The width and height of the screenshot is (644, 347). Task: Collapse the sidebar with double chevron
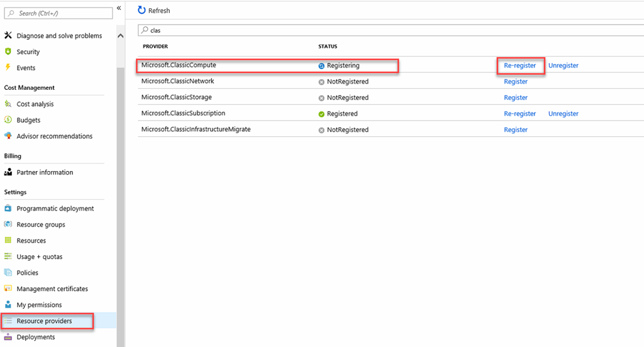(119, 8)
